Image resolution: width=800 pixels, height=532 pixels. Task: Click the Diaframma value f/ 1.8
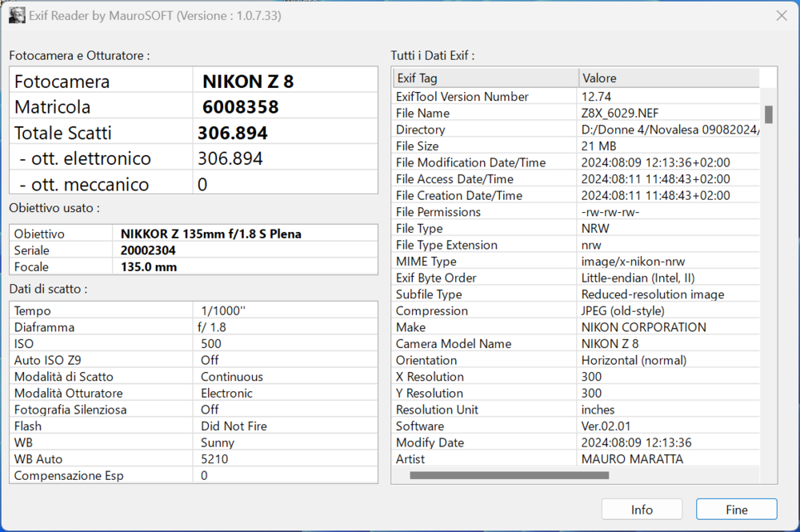212,327
